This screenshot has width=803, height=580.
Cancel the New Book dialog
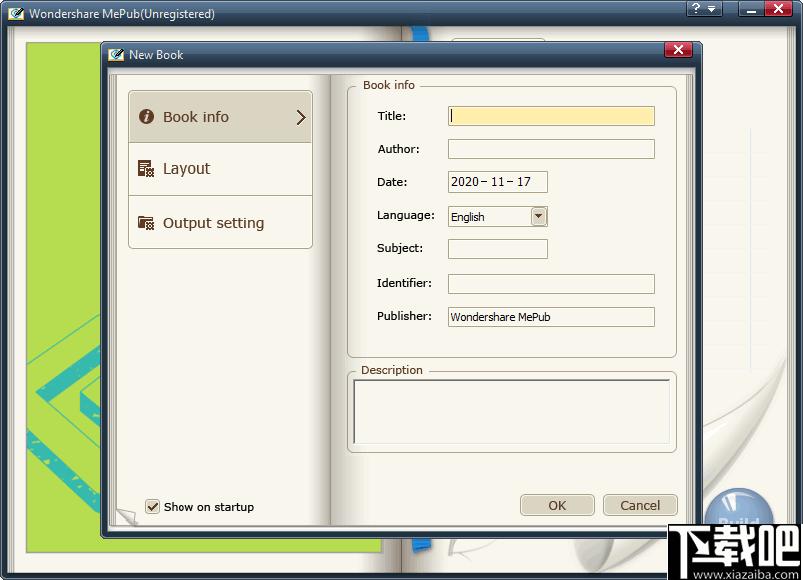640,505
